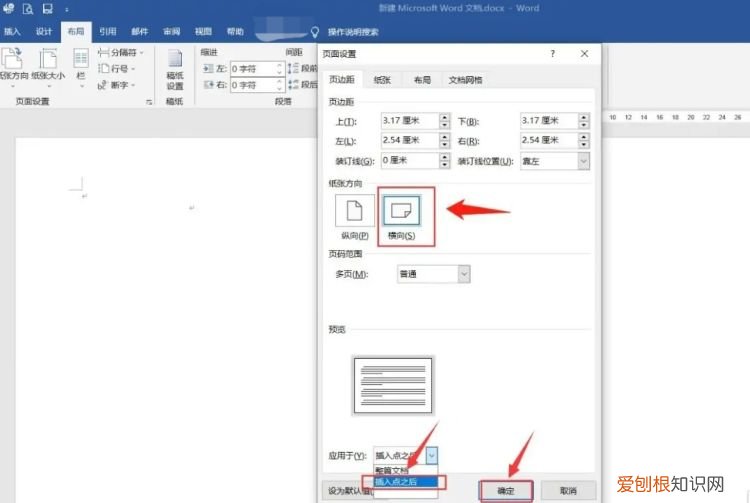The image size is (750, 503).
Task: Select the Margins (页边距) dialog tab
Action: click(342, 79)
